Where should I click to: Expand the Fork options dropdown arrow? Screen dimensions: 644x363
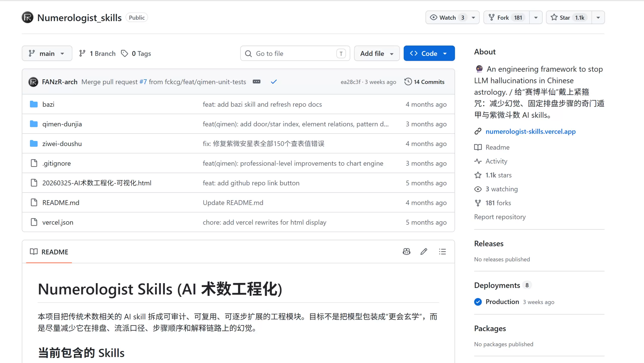[536, 17]
